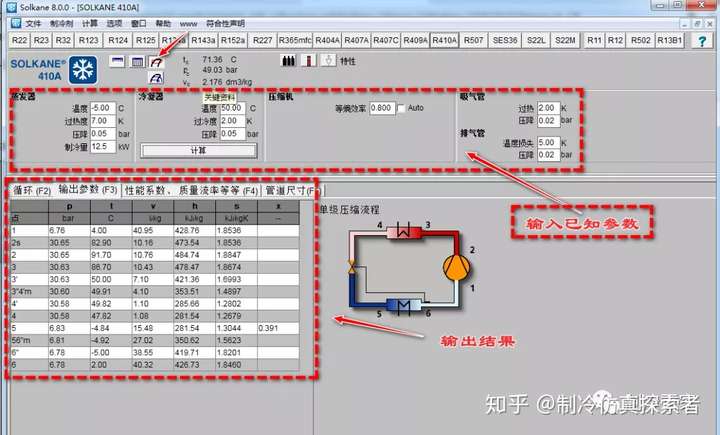Select refrigerant R125
This screenshot has height=435, width=720.
coord(146,40)
